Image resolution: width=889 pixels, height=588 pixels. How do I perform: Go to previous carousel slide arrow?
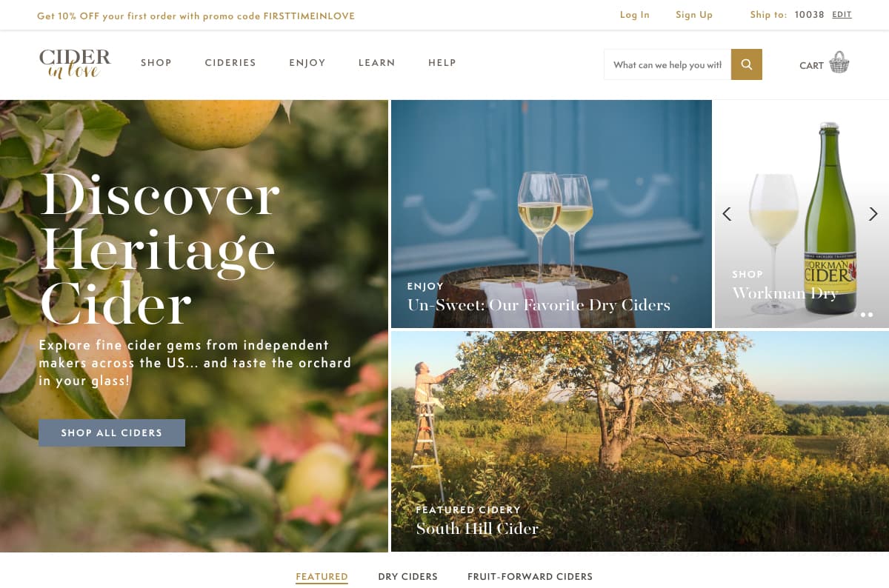pyautogui.click(x=727, y=214)
